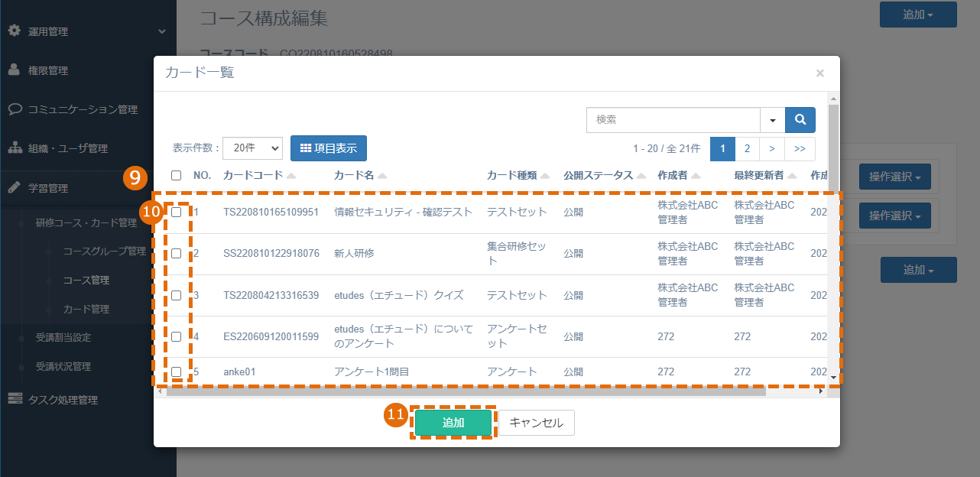This screenshot has width=980, height=477.
Task: Click the 学習管理 pencil icon
Action: point(15,187)
